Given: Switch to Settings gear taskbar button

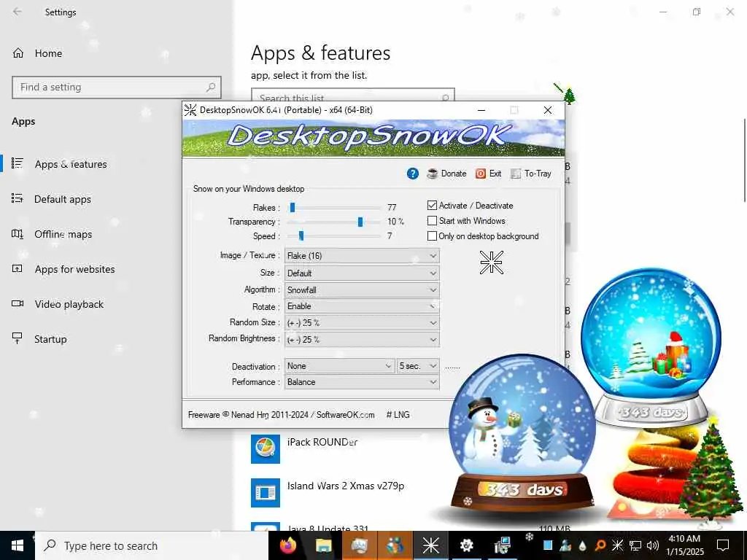Looking at the screenshot, I should point(466,545).
